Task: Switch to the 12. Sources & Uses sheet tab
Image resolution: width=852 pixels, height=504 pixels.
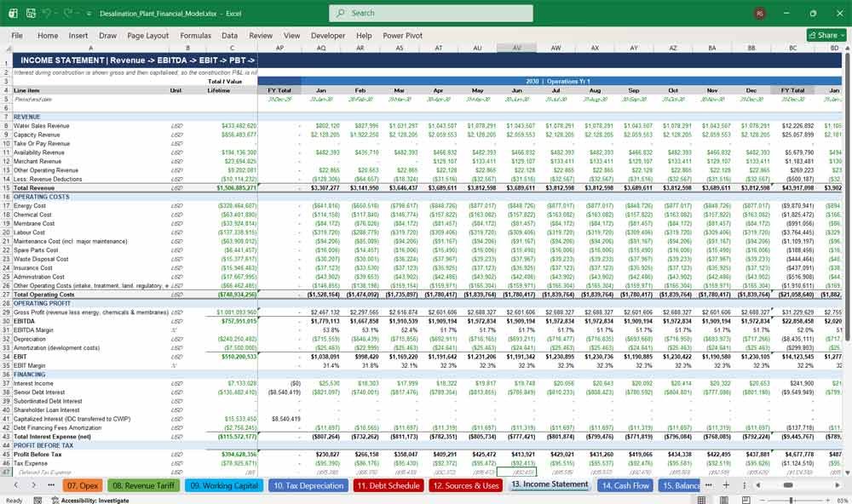Action: pos(466,485)
